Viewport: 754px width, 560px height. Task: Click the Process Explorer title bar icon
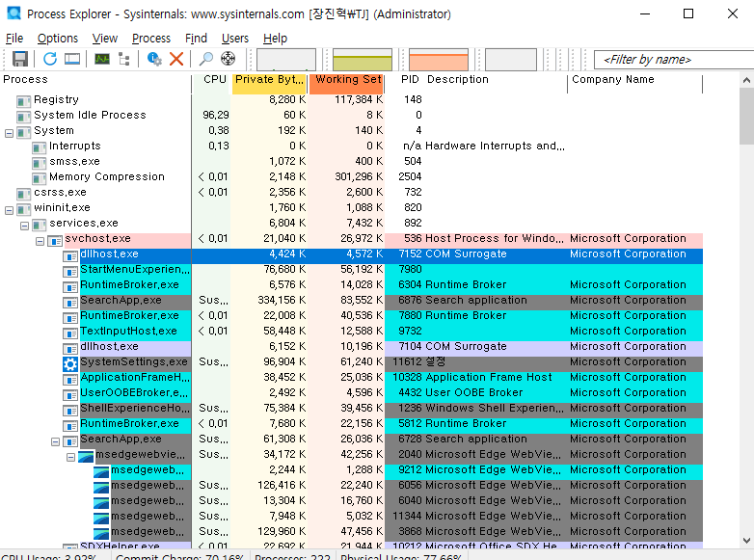pos(14,13)
